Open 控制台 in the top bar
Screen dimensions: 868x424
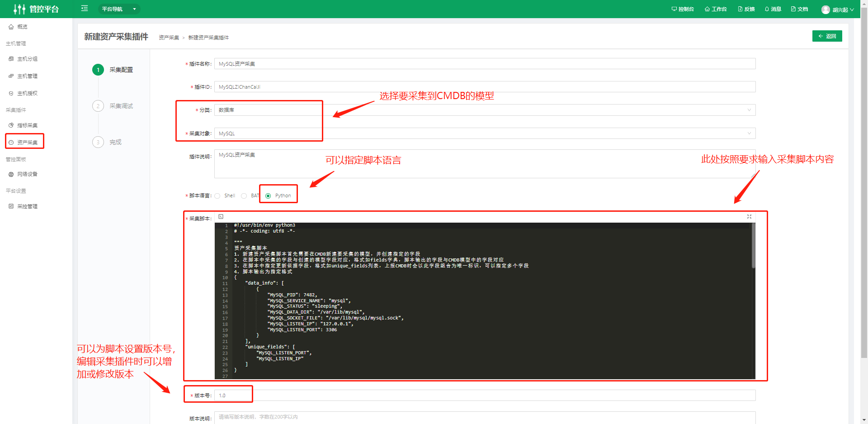pos(683,9)
